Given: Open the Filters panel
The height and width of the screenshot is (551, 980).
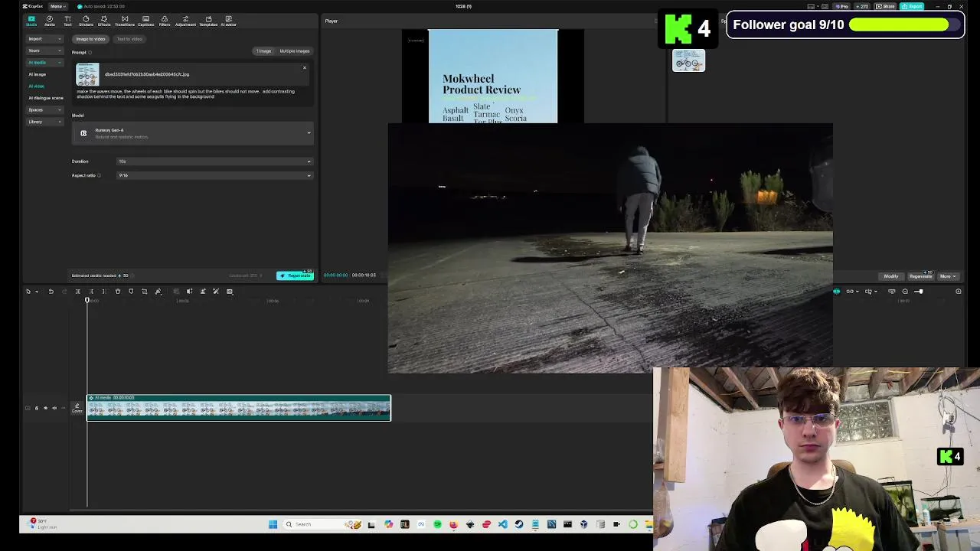Looking at the screenshot, I should [165, 21].
